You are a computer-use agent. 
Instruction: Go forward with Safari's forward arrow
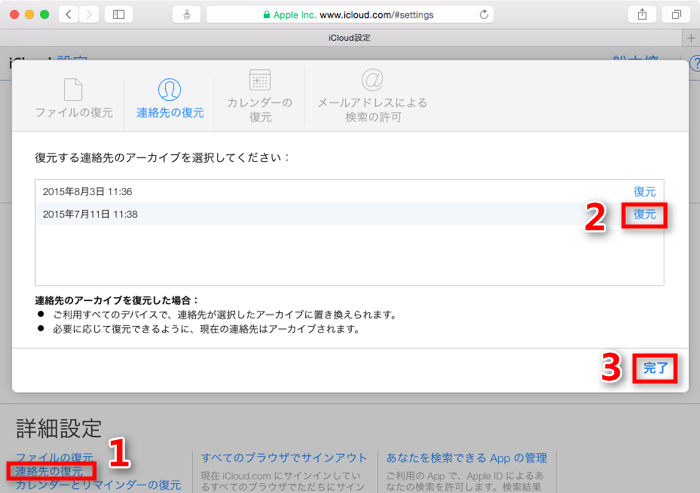89,15
